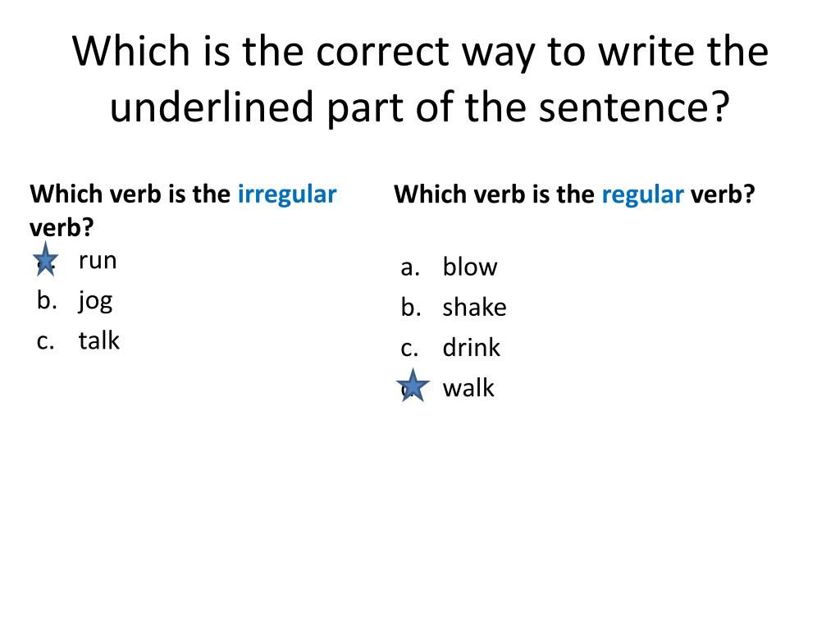The height and width of the screenshot is (630, 840).
Task: Click the blue word irregular
Action: click(287, 194)
